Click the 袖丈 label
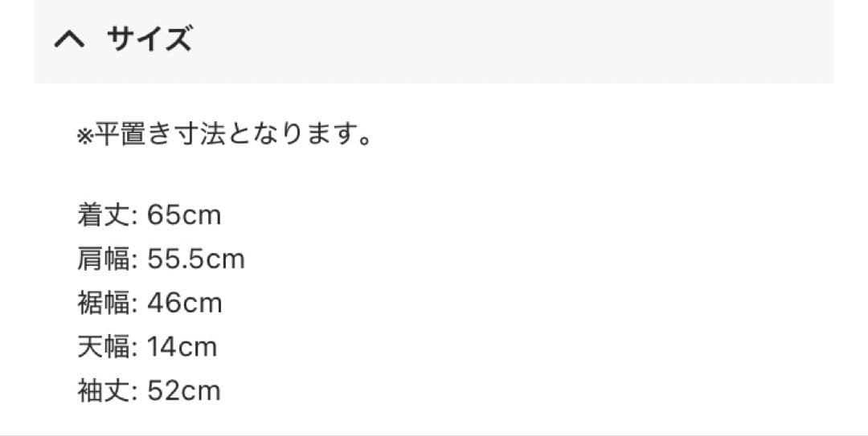Image resolution: width=868 pixels, height=436 pixels. click(x=105, y=391)
